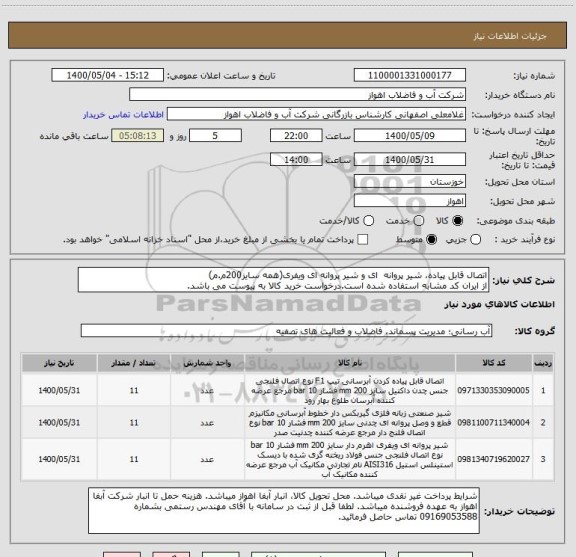
Task: Click item code 0971330353090005
Action: pyautogui.click(x=493, y=390)
